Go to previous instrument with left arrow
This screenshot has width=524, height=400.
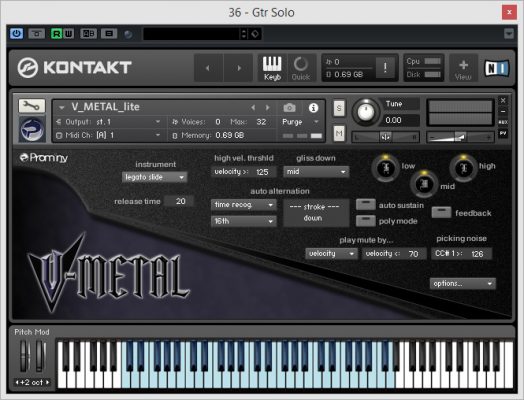(x=208, y=68)
